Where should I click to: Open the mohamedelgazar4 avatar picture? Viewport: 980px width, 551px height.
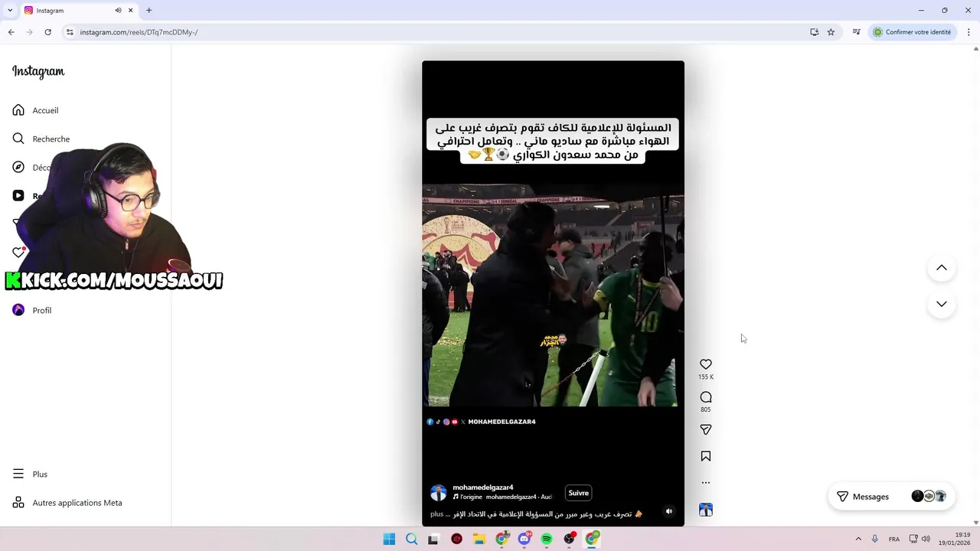(439, 493)
